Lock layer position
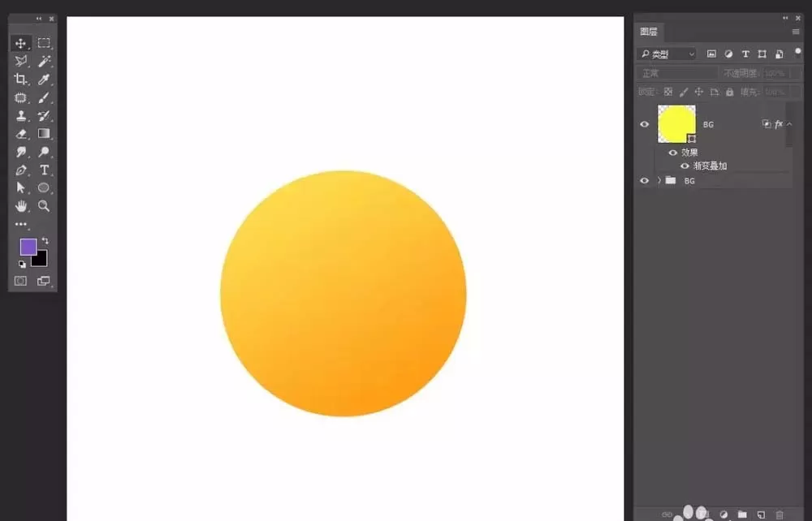The image size is (812, 521). (698, 92)
